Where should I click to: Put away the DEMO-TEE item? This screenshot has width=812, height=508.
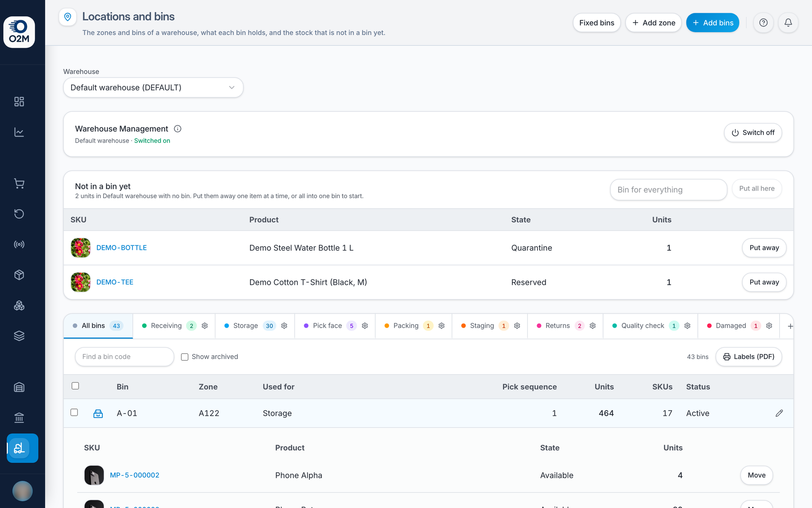(x=764, y=282)
